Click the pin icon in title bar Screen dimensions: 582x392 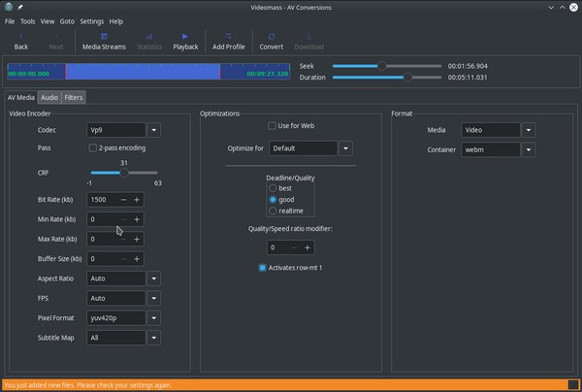[21, 7]
